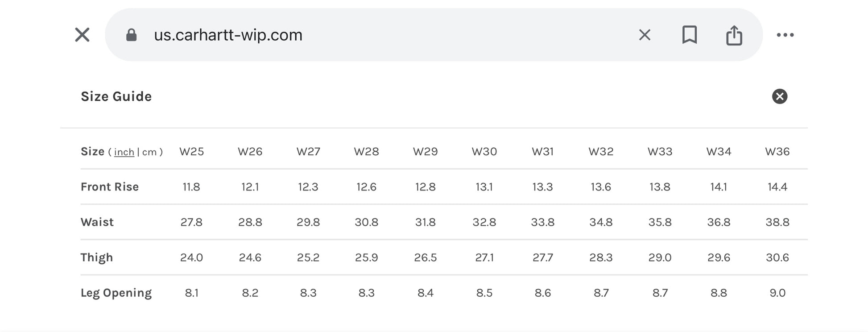Switch size units to inch

(x=124, y=152)
